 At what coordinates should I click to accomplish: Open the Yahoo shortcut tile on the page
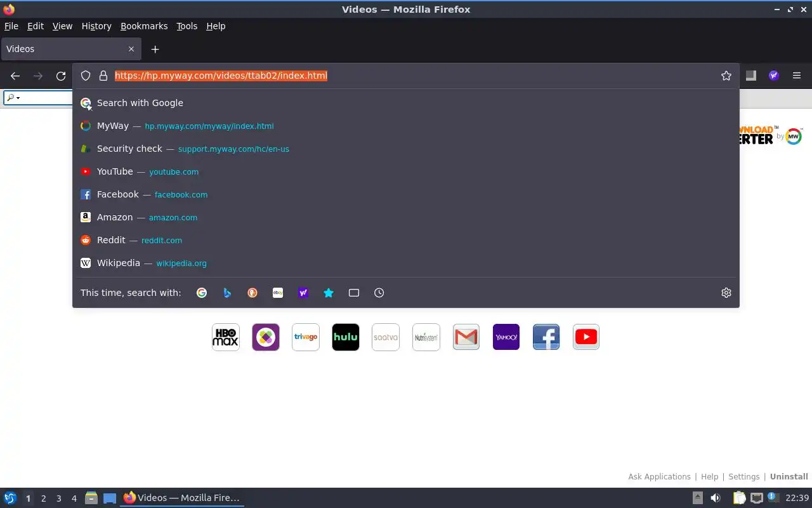506,337
